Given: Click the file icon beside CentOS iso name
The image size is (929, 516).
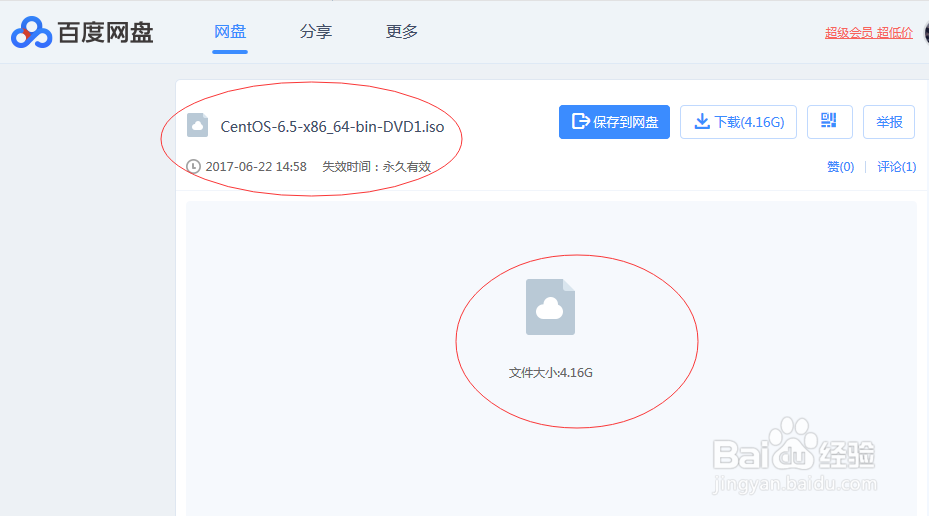Looking at the screenshot, I should (197, 126).
